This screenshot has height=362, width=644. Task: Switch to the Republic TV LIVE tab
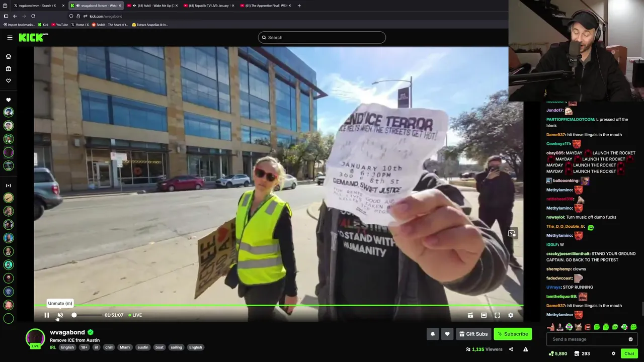209,6
